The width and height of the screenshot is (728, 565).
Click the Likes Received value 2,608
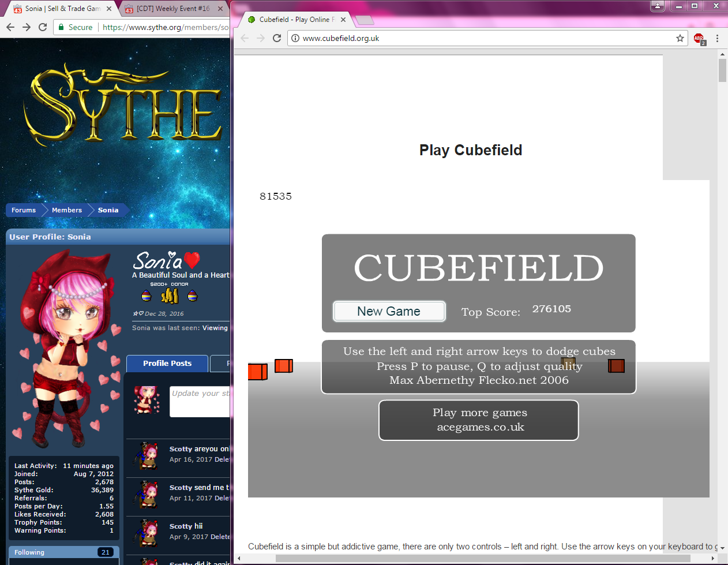pyautogui.click(x=104, y=514)
